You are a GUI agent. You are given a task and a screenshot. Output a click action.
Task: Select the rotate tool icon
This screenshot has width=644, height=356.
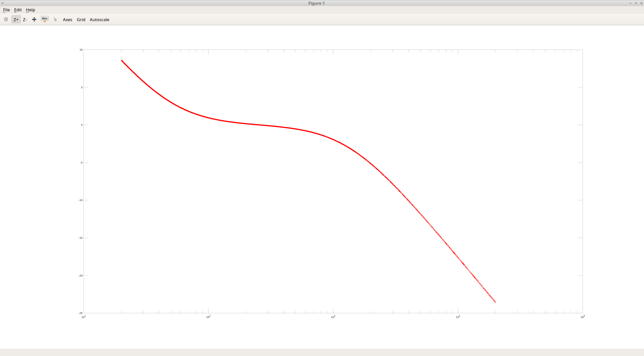pos(6,19)
